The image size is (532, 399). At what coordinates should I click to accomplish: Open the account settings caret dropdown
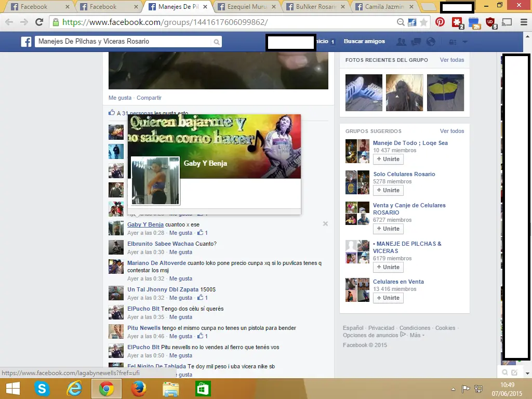(465, 42)
